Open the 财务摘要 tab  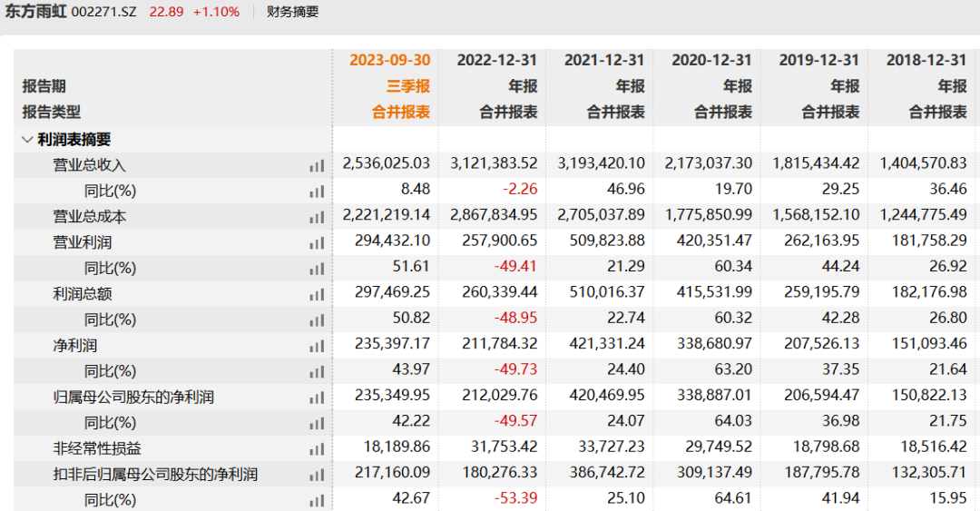coord(292,12)
